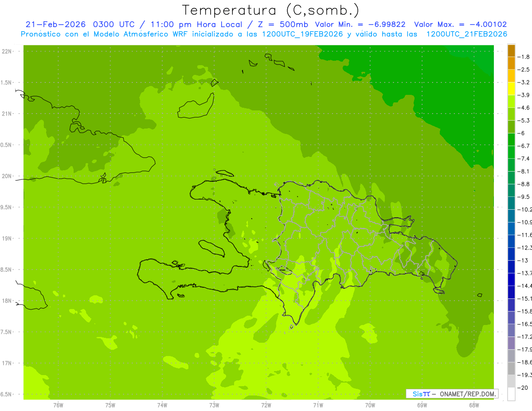Viewport: 532px width, 411px height.
Task: Click the '20N' latitude axis label
Action: [x=7, y=176]
